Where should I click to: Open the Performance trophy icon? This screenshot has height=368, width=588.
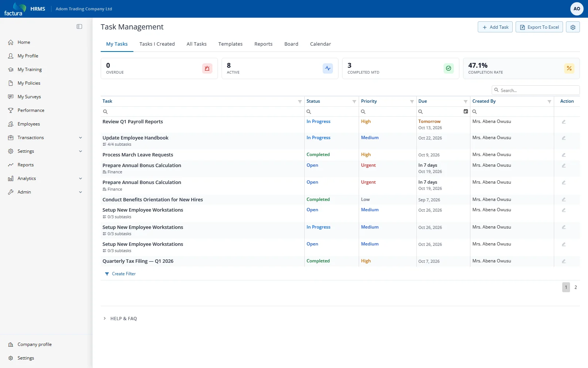(x=11, y=110)
